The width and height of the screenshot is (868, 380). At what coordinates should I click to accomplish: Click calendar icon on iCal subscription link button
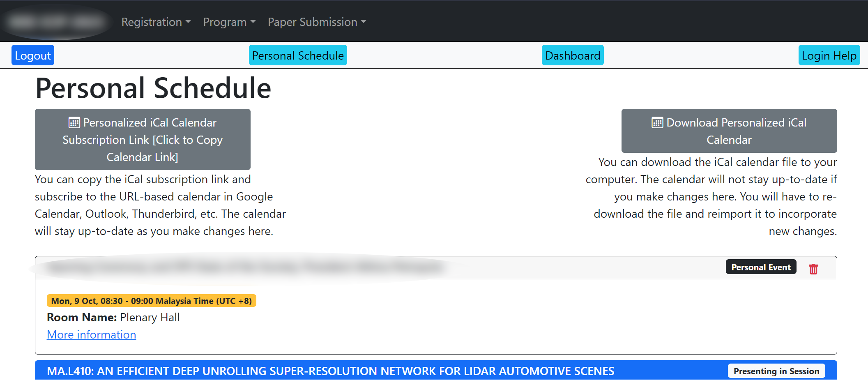[x=74, y=123]
